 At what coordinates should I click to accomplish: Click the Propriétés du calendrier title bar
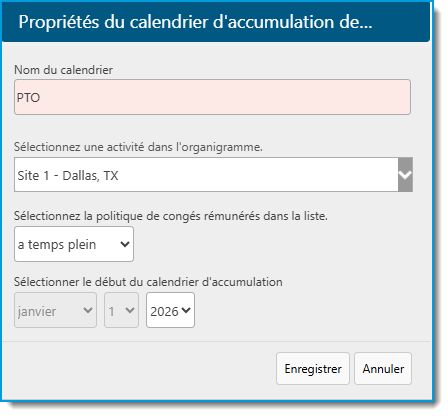216,22
